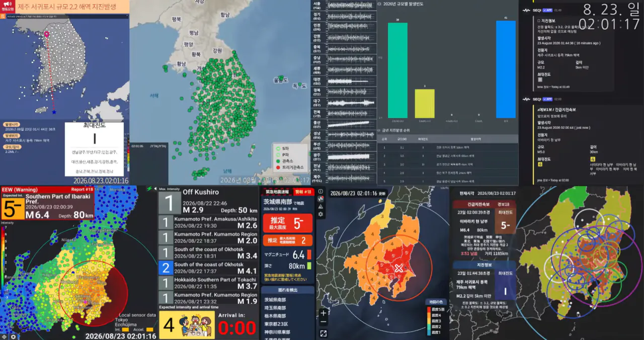The width and height of the screenshot is (644, 340).
Task: Zoom in with the plus button on Kanto map
Action: click(x=323, y=313)
